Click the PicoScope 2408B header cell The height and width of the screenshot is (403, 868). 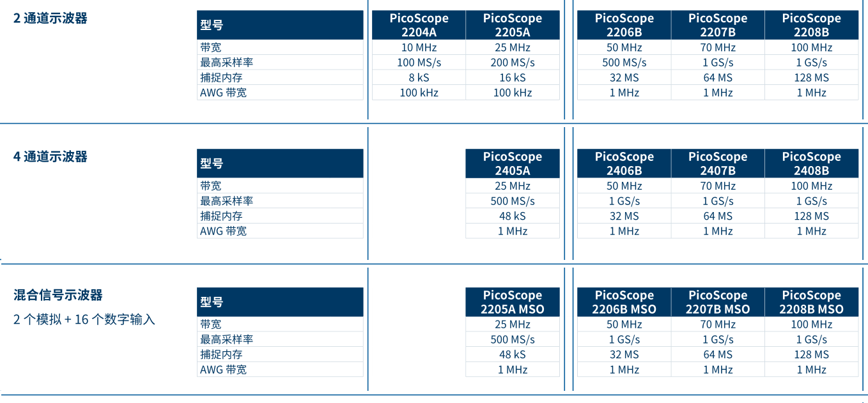(811, 163)
